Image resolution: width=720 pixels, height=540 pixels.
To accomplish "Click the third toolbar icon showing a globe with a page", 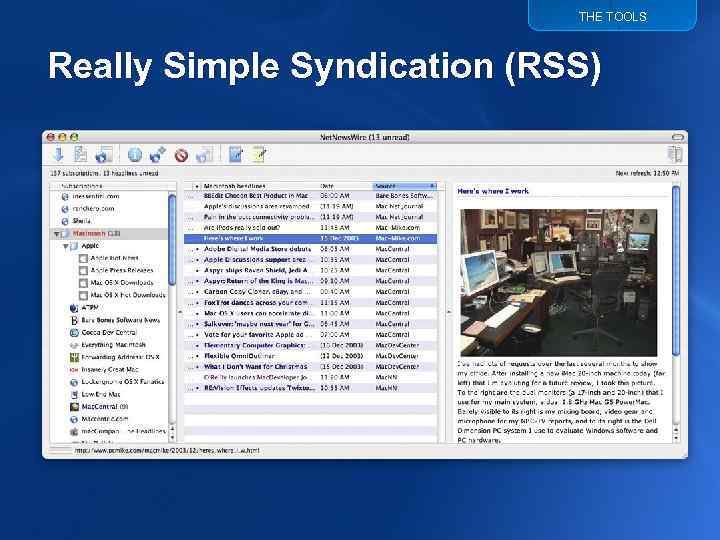I will pos(104,155).
